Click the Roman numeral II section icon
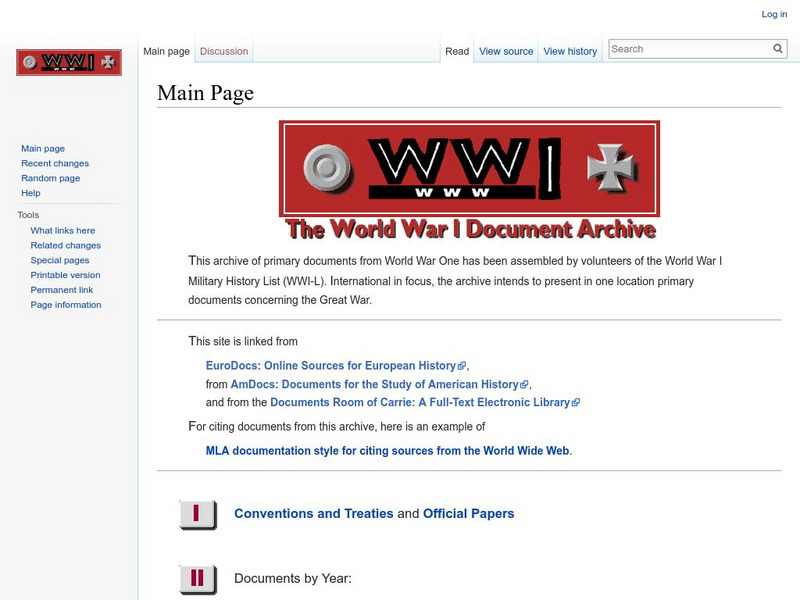This screenshot has height=600, width=800. coord(198,579)
